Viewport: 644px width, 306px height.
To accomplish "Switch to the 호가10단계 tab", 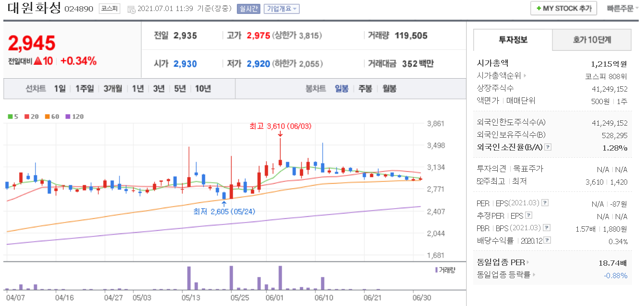I will (592, 40).
